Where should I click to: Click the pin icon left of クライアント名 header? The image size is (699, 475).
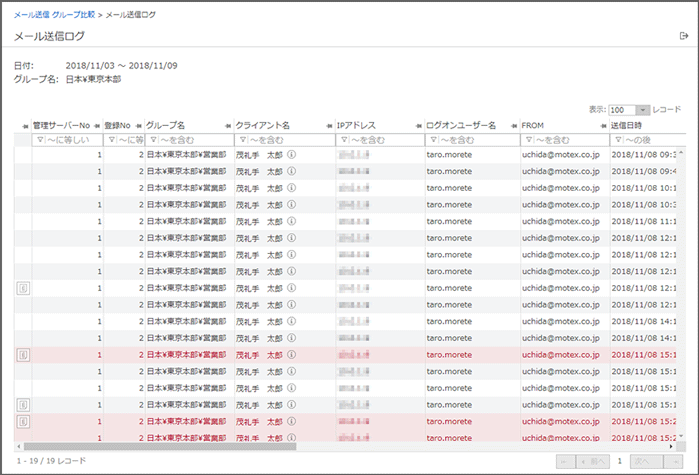pos(228,127)
